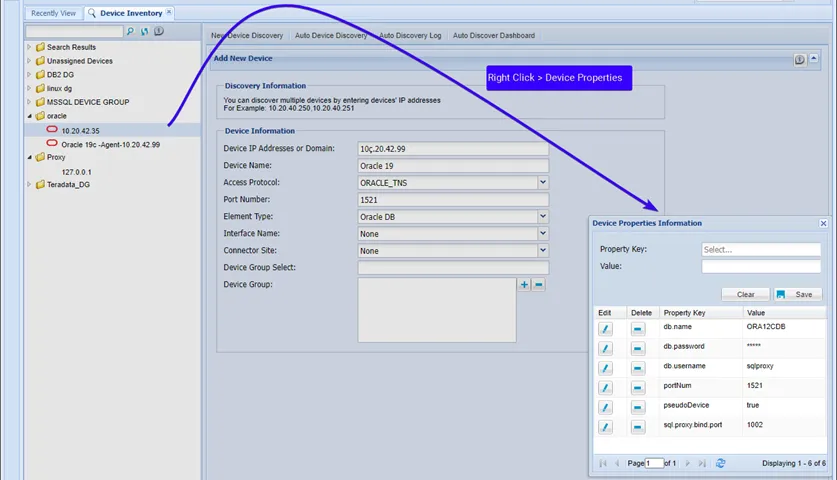Open the Auto Discover Dashboard tab
The image size is (837, 480).
pos(494,36)
